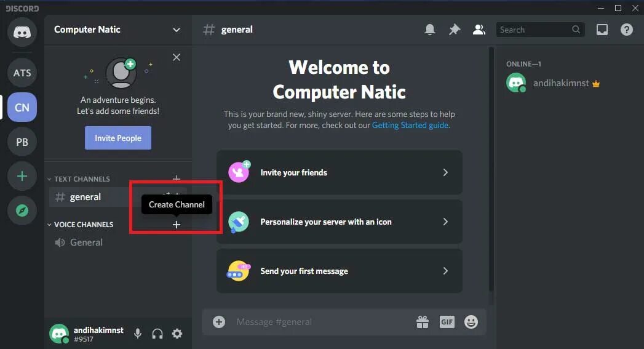This screenshot has width=644, height=349.
Task: Select the CN server icon
Action: (x=22, y=107)
